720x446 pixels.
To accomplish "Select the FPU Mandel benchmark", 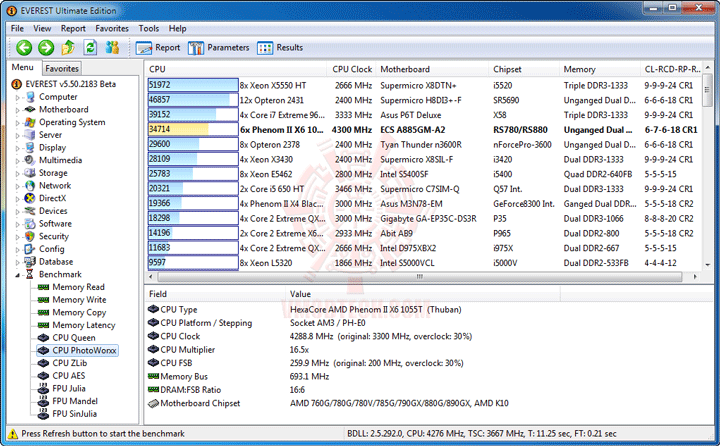I will (75, 401).
